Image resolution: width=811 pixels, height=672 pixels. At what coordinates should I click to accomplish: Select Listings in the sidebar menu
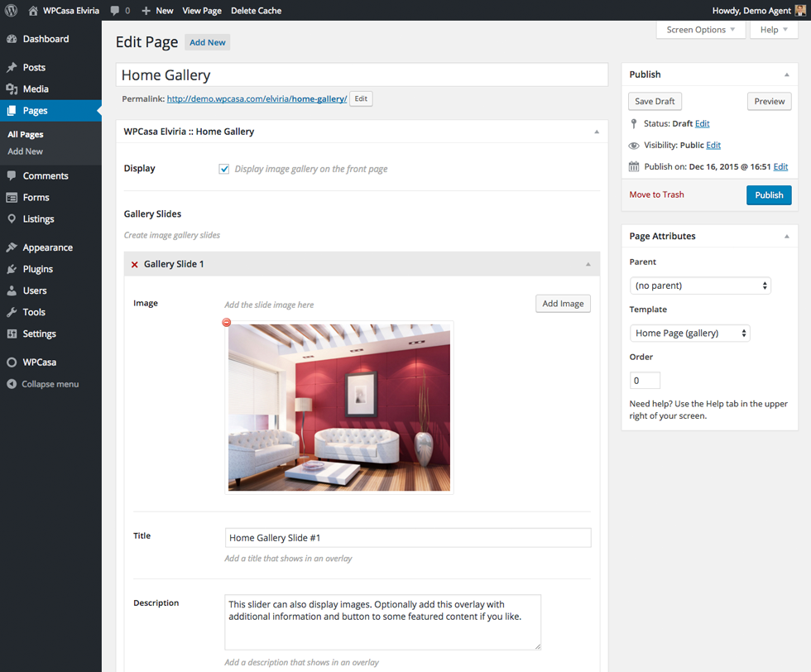[x=38, y=219]
